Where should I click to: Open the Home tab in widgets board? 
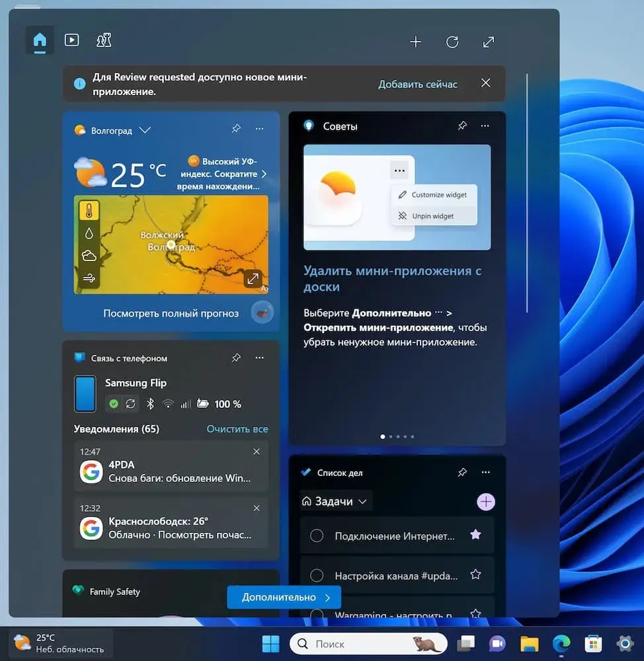point(40,40)
